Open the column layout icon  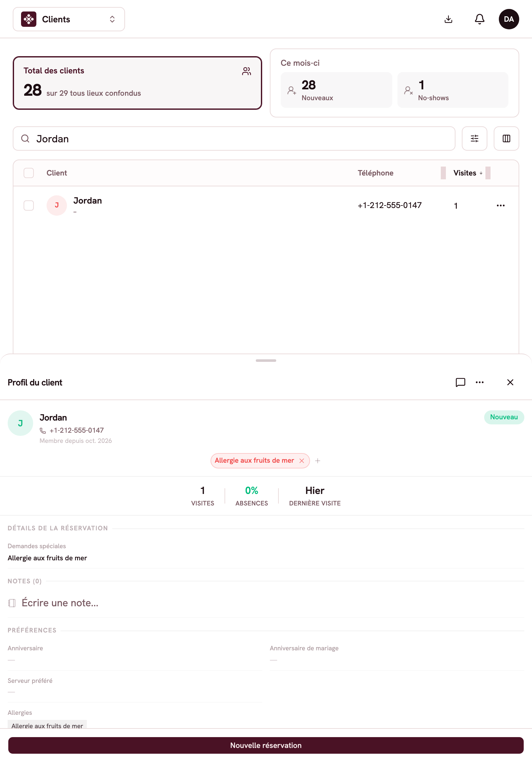point(506,138)
